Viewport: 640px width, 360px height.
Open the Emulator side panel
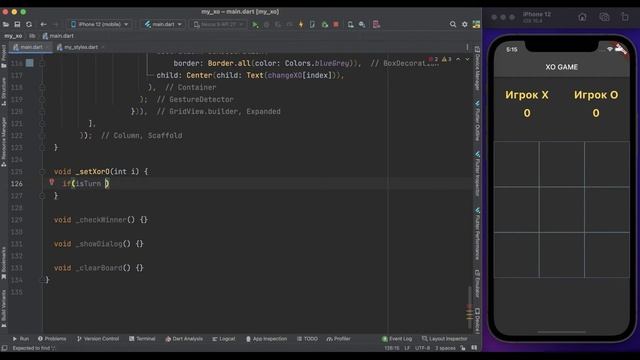pyautogui.click(x=477, y=284)
